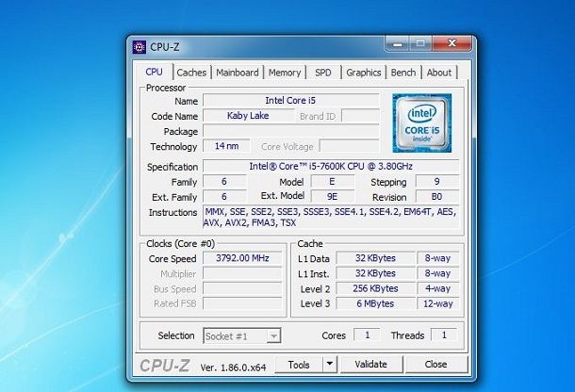
Task: Close CPU-Z with the red X button
Action: 452,43
